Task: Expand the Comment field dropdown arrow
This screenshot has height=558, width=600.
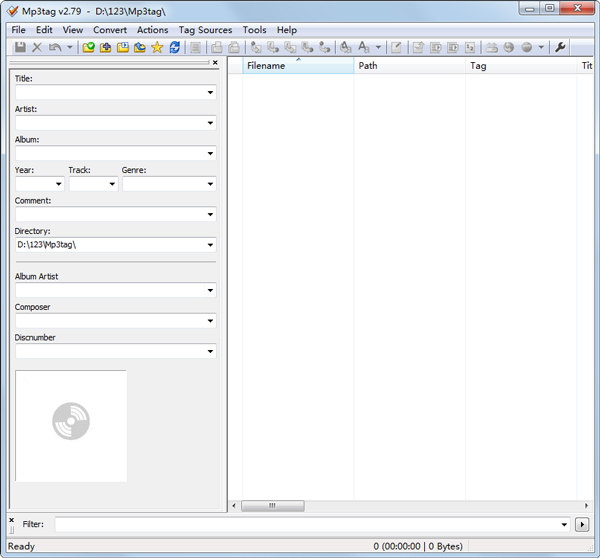Action: coord(210,214)
